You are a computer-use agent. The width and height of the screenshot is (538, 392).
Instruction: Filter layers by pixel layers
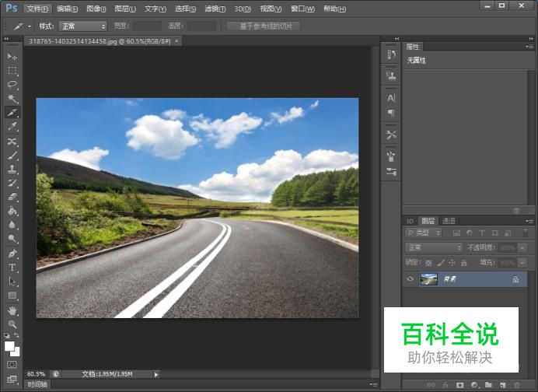point(456,233)
